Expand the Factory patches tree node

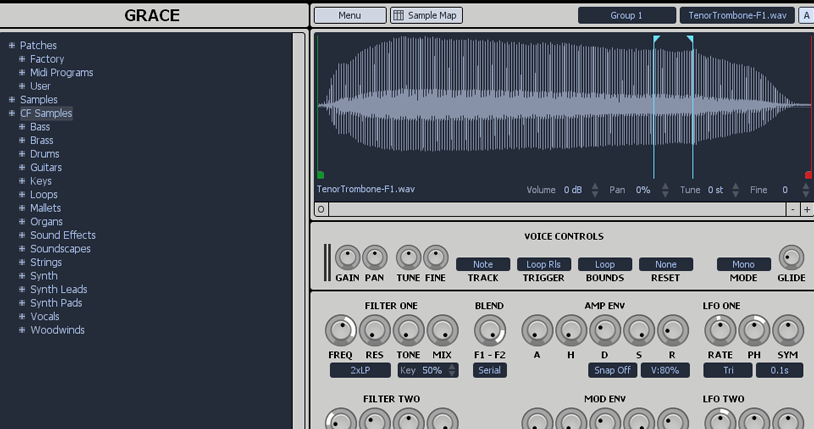tap(22, 59)
